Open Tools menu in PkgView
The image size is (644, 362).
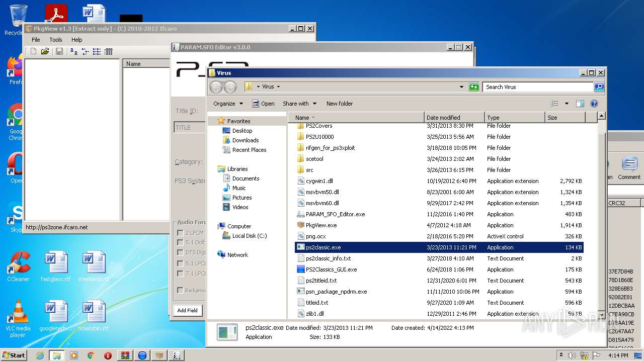click(x=56, y=40)
